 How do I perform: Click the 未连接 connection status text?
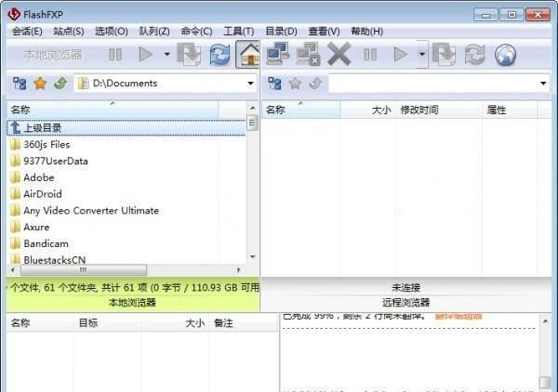(406, 288)
